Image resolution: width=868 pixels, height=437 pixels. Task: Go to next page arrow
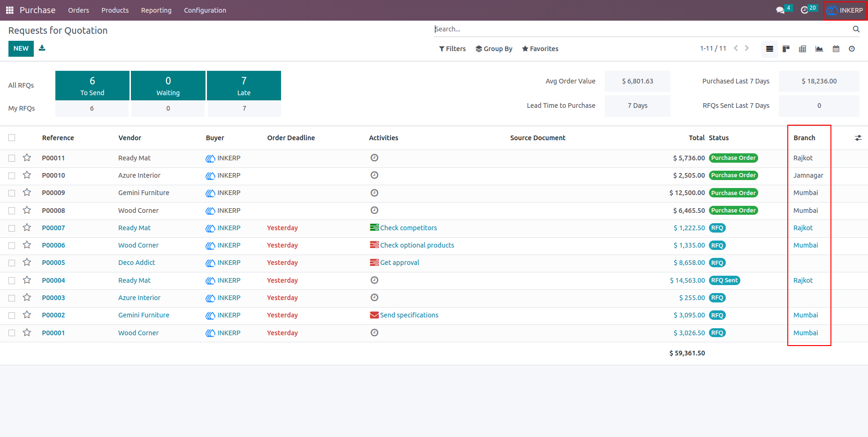point(747,48)
